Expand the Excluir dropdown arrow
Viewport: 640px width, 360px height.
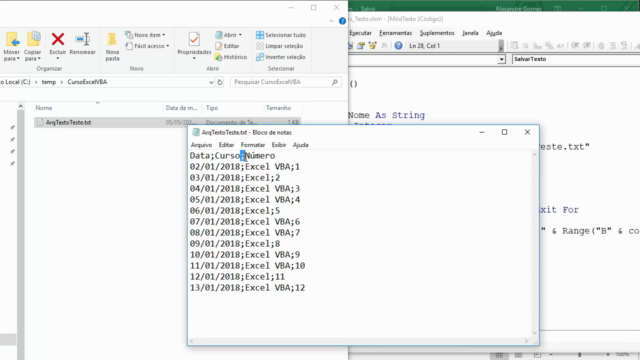(58, 58)
